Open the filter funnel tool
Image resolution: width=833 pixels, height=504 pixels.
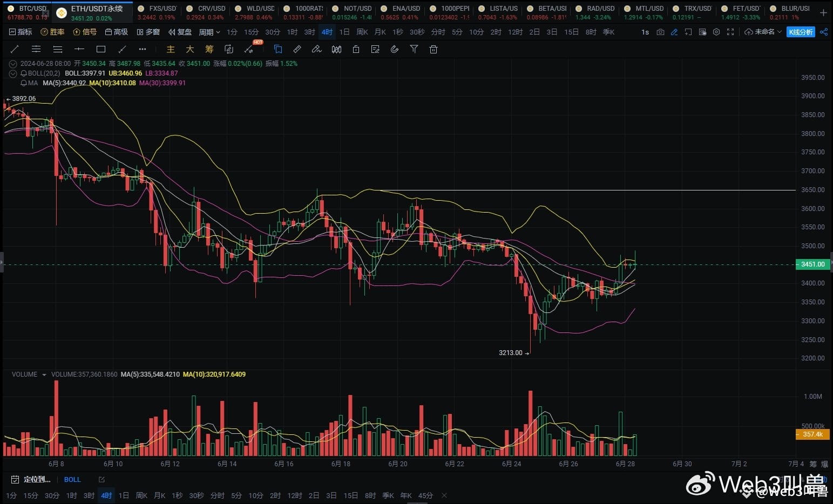click(x=414, y=49)
